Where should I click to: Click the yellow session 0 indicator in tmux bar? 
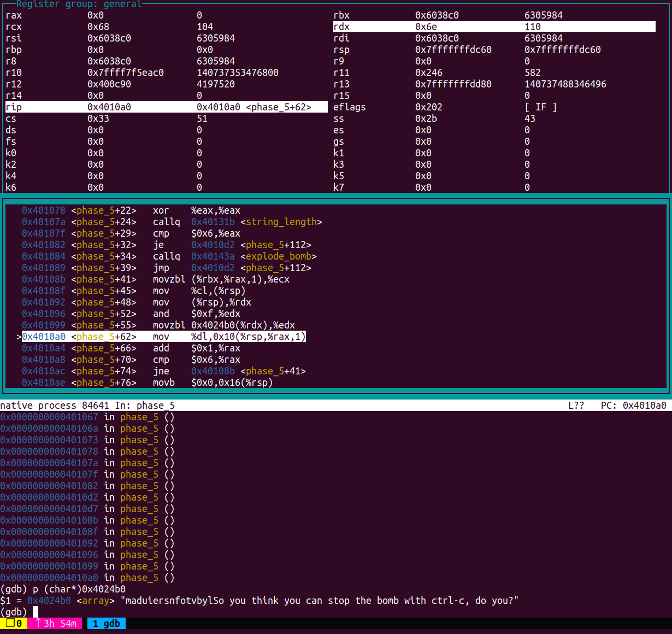(x=14, y=624)
